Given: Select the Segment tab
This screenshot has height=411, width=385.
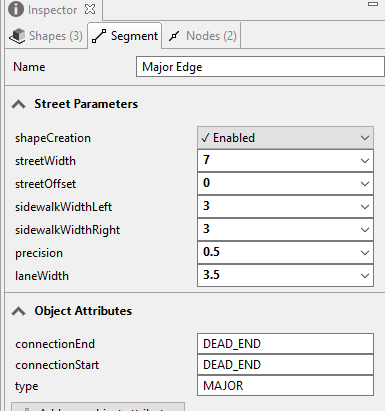Looking at the screenshot, I should 125,36.
